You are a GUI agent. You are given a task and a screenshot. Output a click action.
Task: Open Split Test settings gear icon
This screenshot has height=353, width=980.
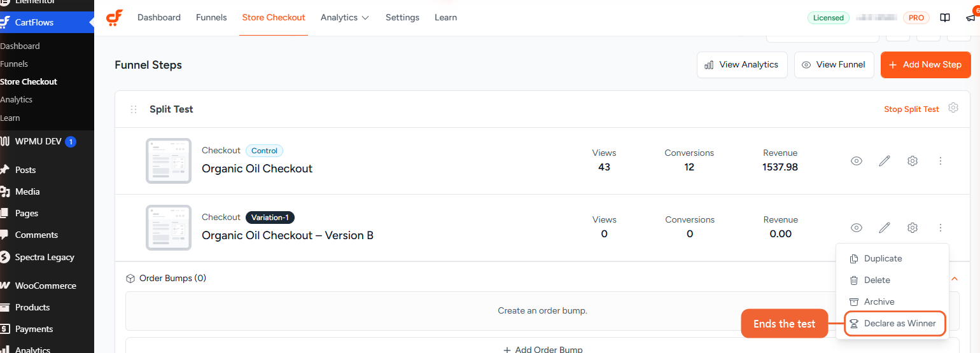[953, 108]
